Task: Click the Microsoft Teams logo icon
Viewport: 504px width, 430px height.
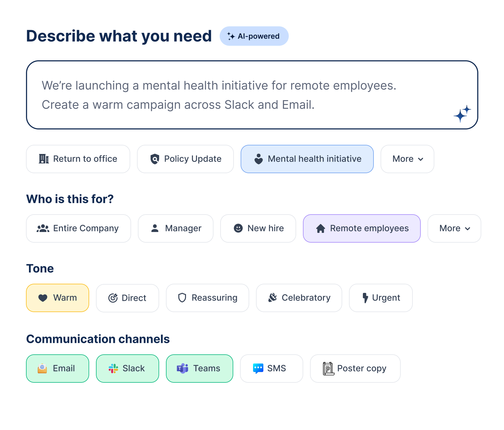Action: [x=182, y=368]
